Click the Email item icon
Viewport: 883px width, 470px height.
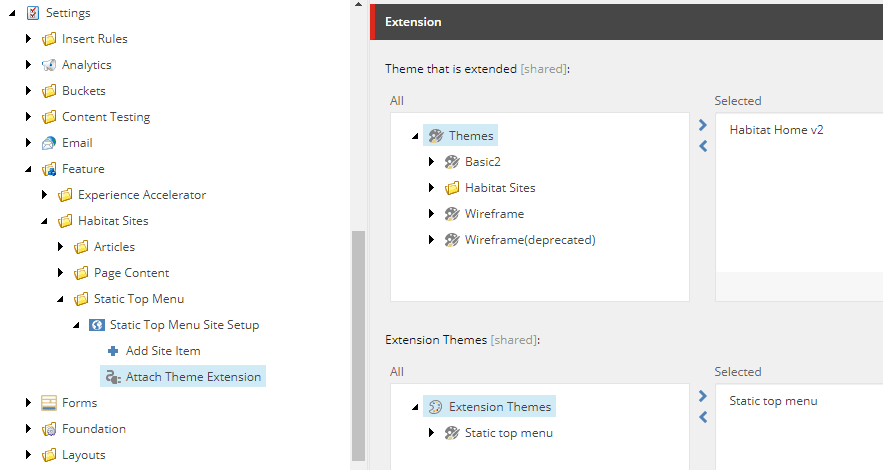(49, 143)
